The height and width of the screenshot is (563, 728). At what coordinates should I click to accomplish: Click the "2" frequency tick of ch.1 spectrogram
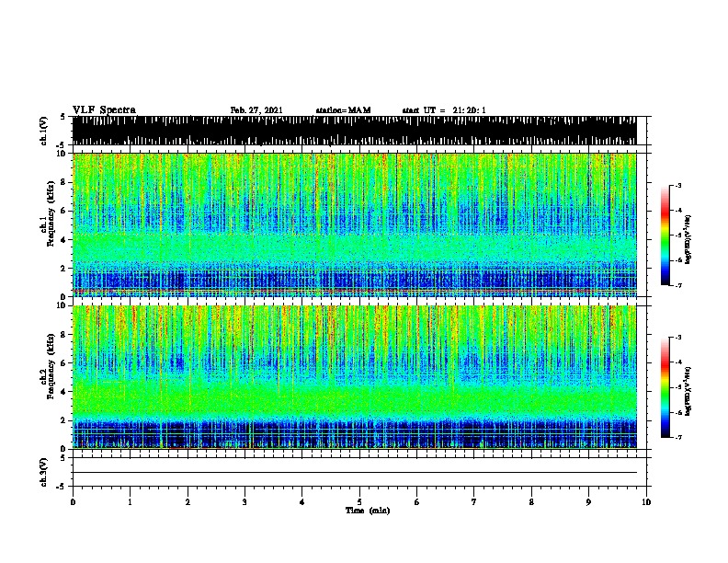(64, 268)
